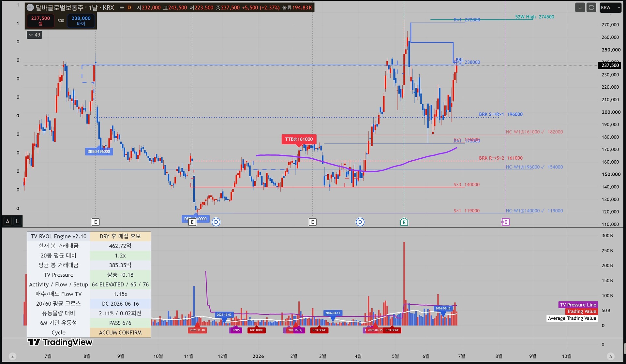Click the market status dash icon
Viewport: 626px width, 364px height.
pos(122,7)
